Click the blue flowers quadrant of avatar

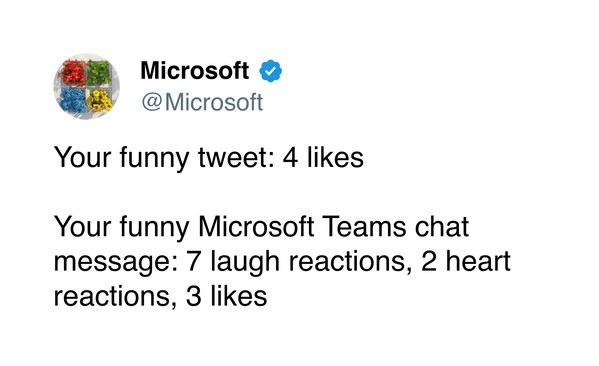coord(72,100)
